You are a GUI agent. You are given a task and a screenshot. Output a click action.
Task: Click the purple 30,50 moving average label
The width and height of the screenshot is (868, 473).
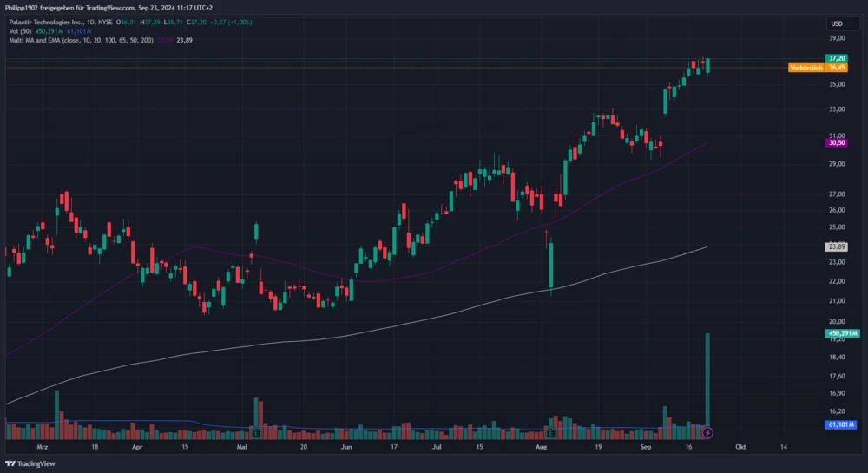pyautogui.click(x=837, y=144)
